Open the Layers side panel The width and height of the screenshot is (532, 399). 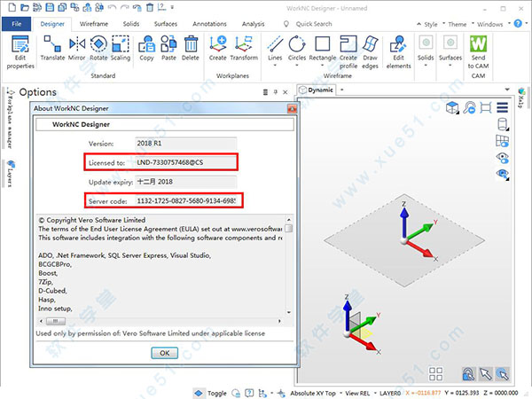pos(11,174)
